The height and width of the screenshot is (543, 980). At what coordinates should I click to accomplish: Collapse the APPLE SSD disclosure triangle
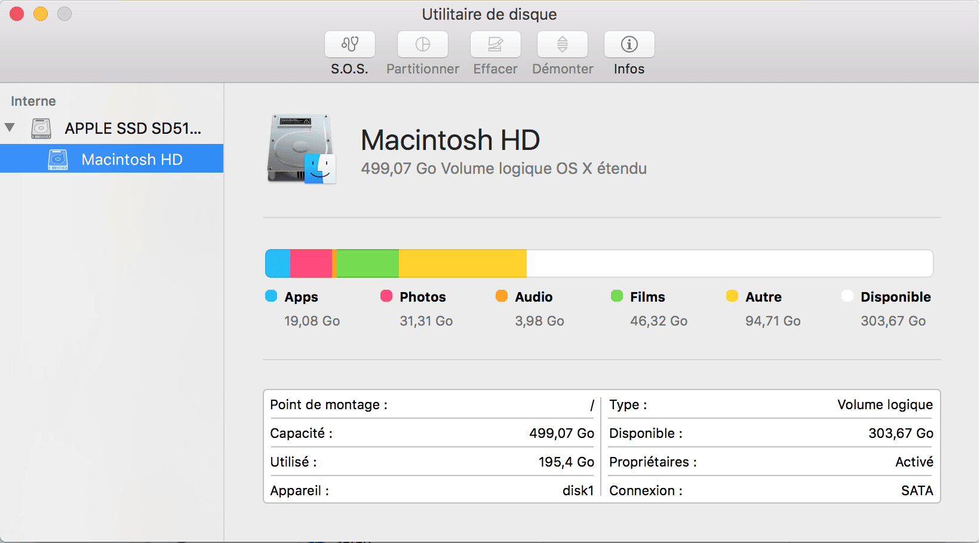point(10,128)
